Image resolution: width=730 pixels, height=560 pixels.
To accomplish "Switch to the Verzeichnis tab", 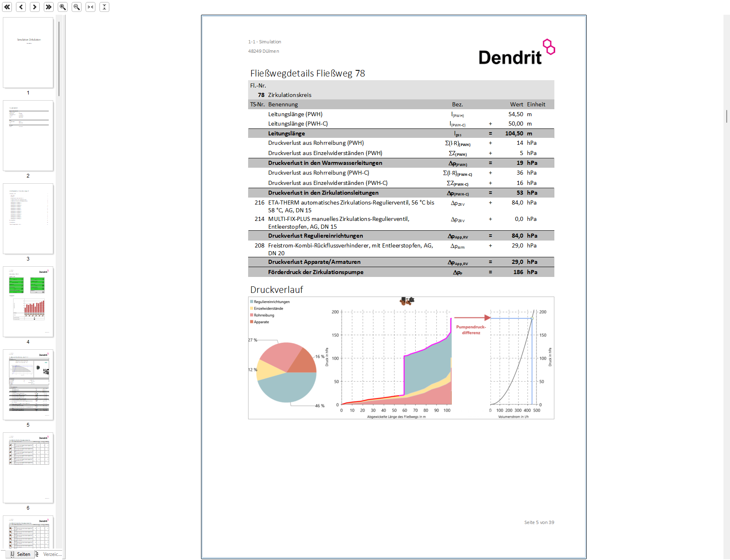I will click(x=49, y=554).
